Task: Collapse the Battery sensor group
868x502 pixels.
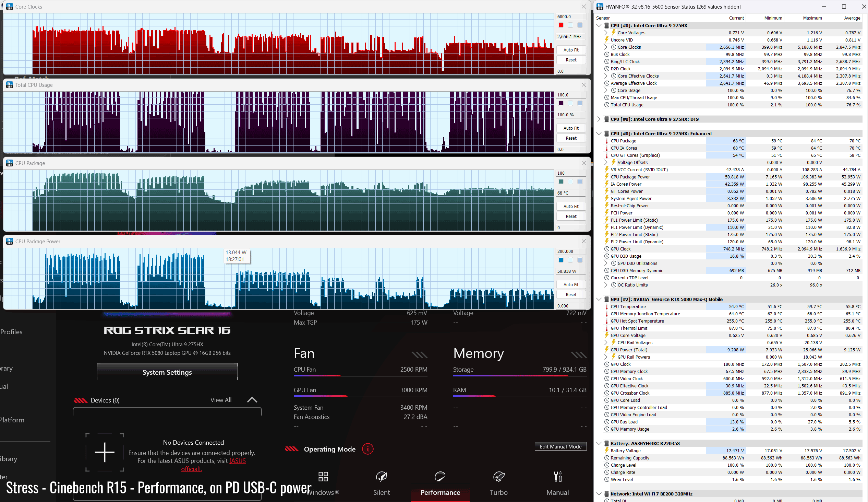Action: pos(599,443)
